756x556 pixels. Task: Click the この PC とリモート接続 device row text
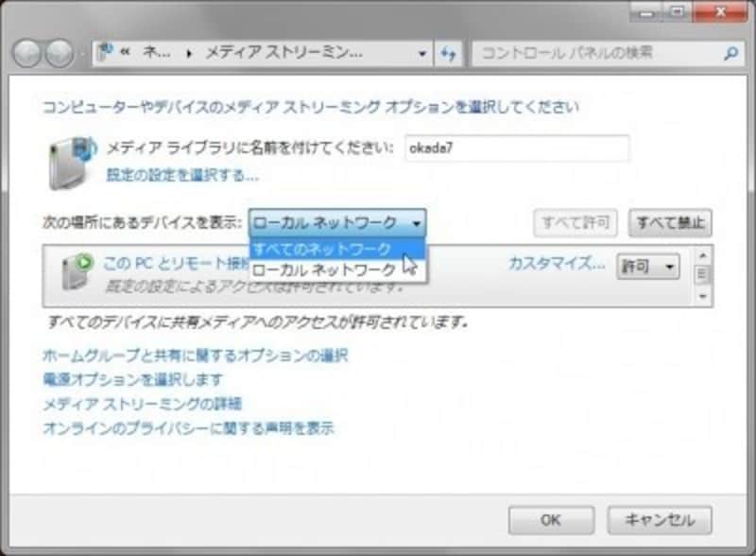coord(177,264)
